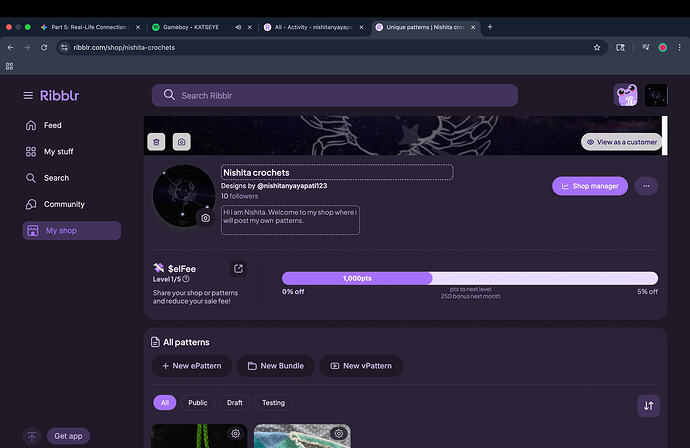690x448 pixels.
Task: Open the Ribblr hamburger menu
Action: pyautogui.click(x=28, y=95)
